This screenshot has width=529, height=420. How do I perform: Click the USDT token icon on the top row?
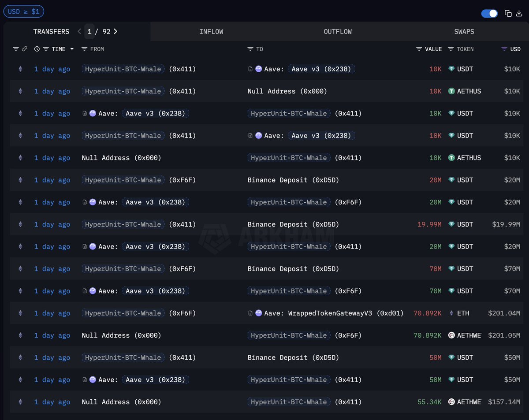(x=451, y=69)
